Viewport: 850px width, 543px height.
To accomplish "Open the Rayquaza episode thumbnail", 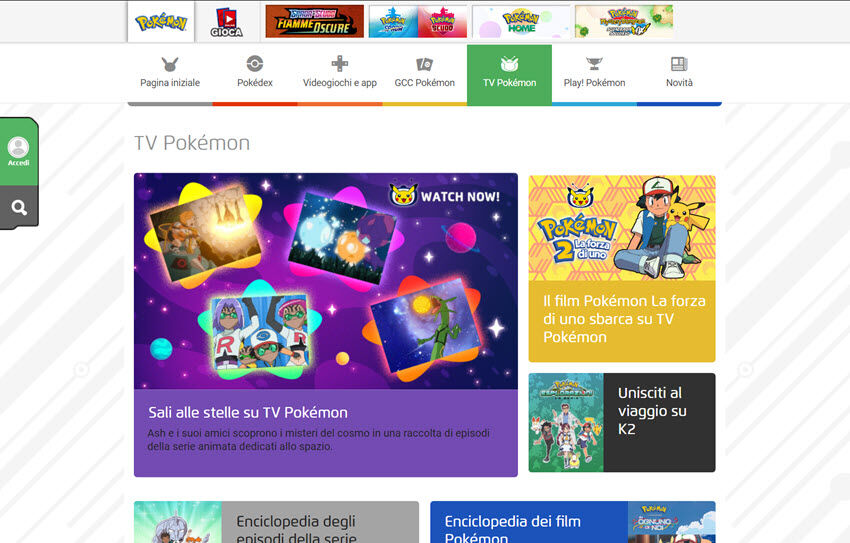I will coord(427,326).
